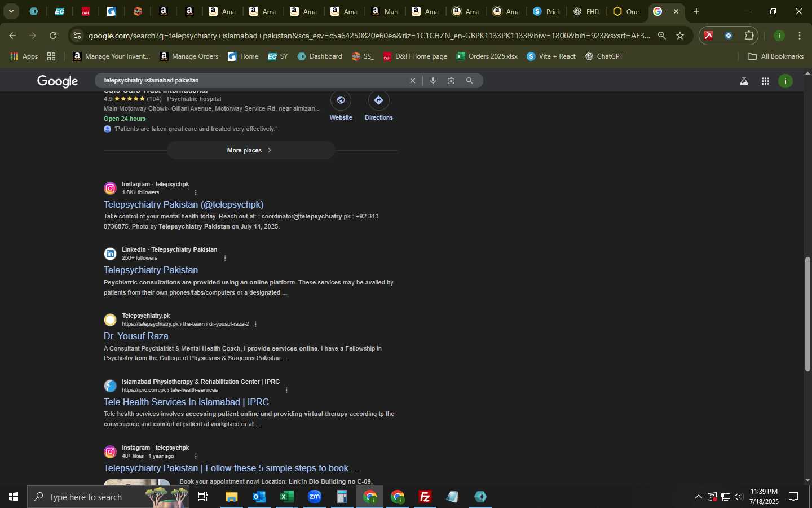The height and width of the screenshot is (508, 812).
Task: Visit the Website of the psychiatric hospital
Action: [x=341, y=106]
